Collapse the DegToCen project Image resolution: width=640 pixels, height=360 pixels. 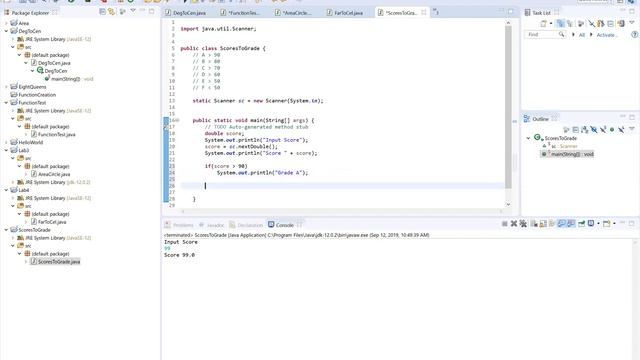tap(6, 31)
